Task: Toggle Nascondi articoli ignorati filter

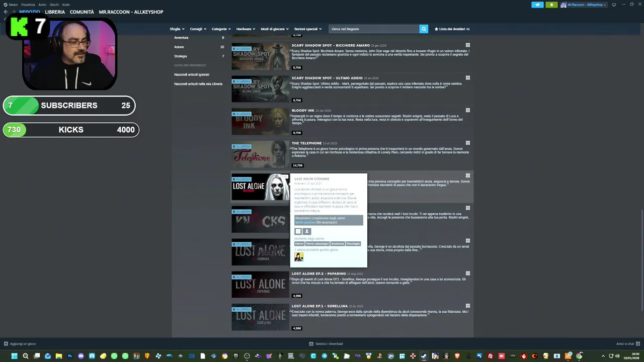Action: point(192,74)
